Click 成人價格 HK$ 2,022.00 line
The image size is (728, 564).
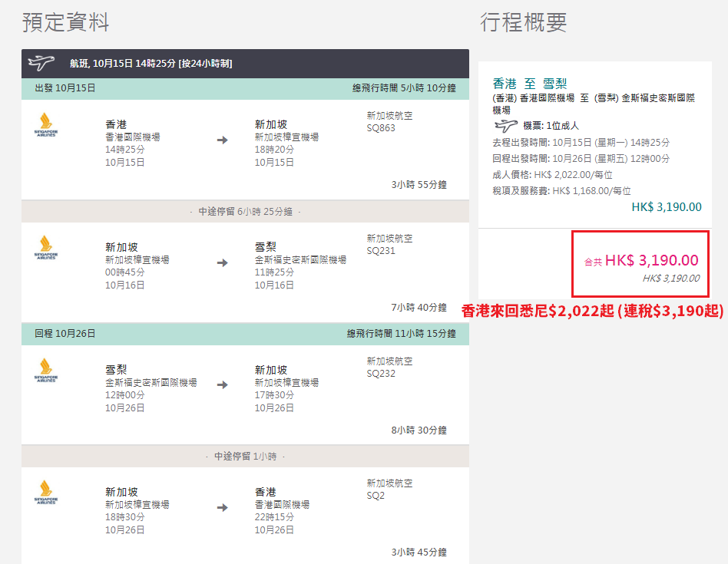point(552,175)
